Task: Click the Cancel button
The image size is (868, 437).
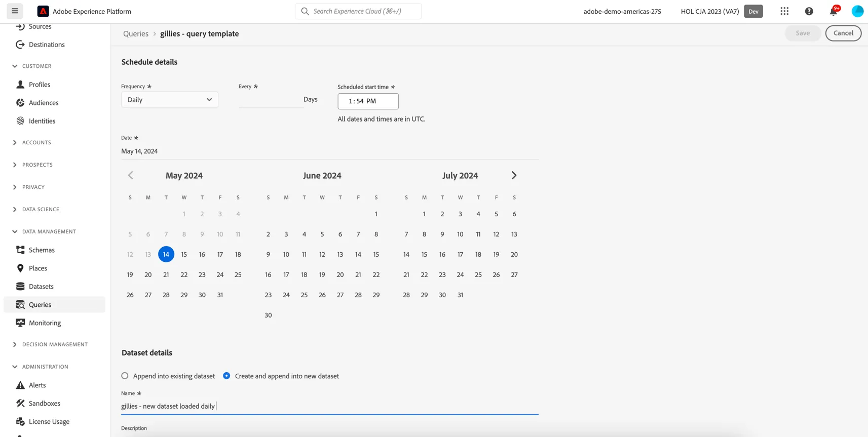Action: (843, 33)
